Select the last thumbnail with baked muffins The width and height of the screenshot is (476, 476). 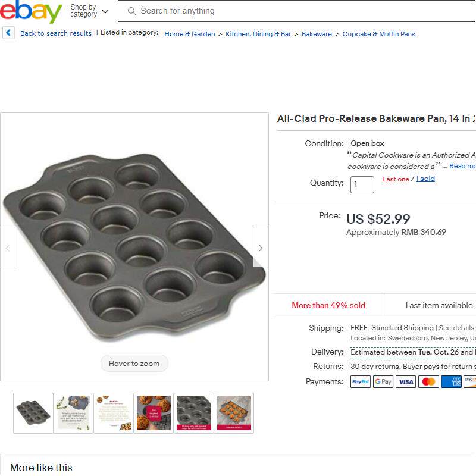tap(234, 413)
